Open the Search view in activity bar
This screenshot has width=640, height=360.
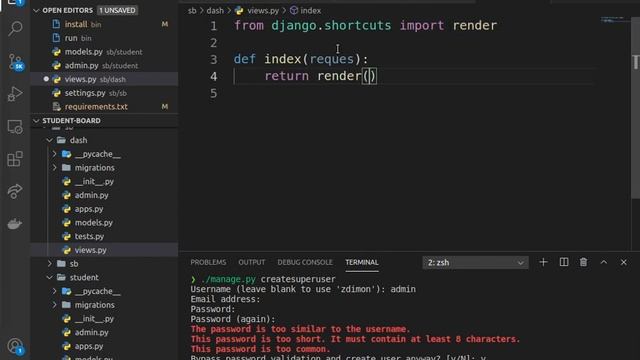(15, 29)
